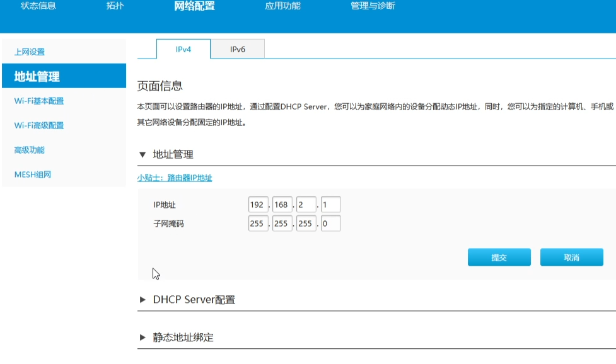
Task: Switch to the IPv6 tab
Action: coord(238,48)
